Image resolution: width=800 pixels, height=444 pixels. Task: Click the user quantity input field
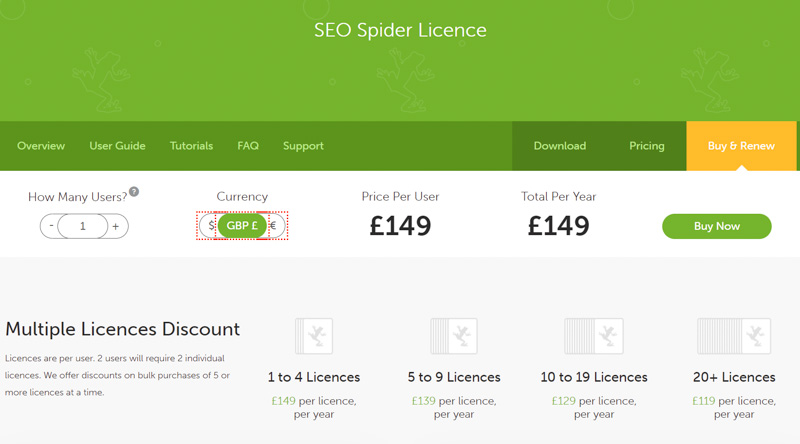(x=83, y=227)
